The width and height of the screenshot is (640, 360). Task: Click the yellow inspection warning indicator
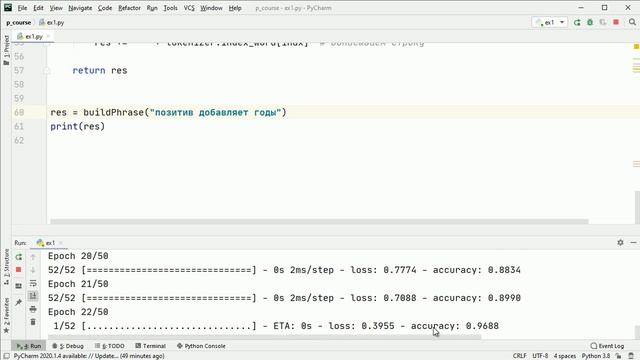point(636,47)
